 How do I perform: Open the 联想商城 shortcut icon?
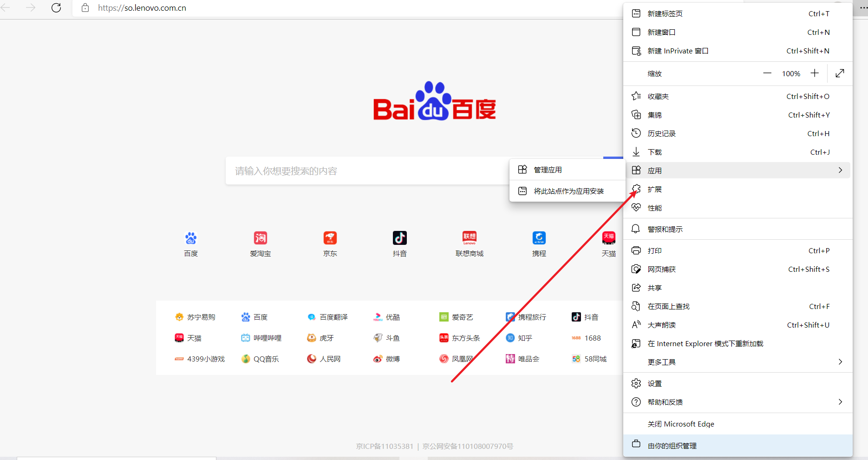[469, 238]
